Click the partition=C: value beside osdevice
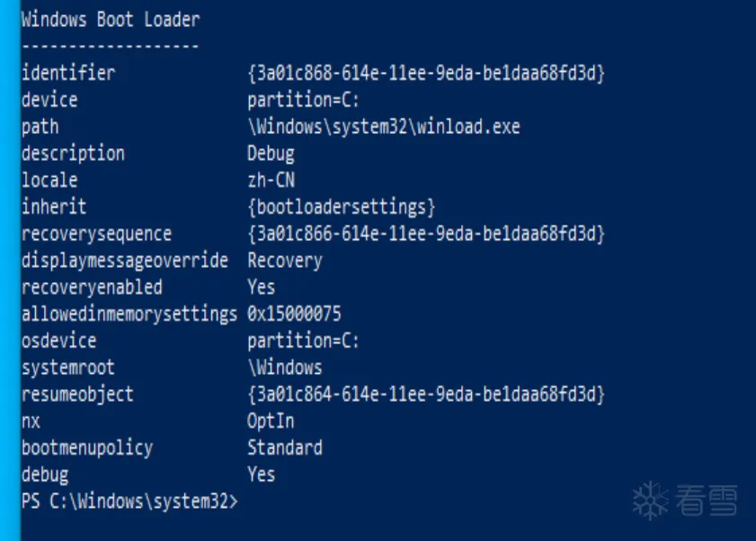Image resolution: width=756 pixels, height=541 pixels. [303, 341]
